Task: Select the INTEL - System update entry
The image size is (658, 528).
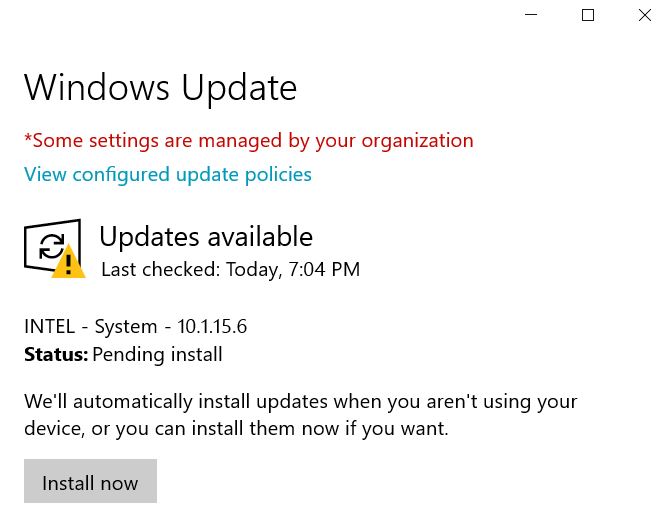Action: click(136, 327)
